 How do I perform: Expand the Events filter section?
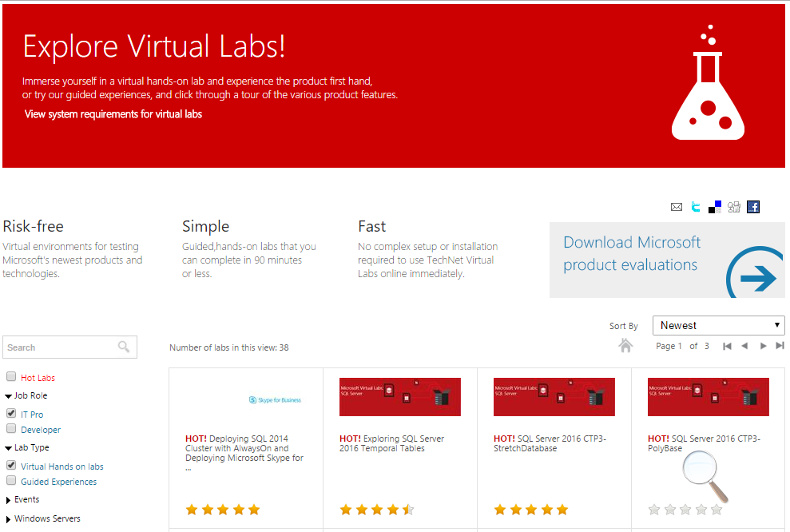pyautogui.click(x=8, y=500)
